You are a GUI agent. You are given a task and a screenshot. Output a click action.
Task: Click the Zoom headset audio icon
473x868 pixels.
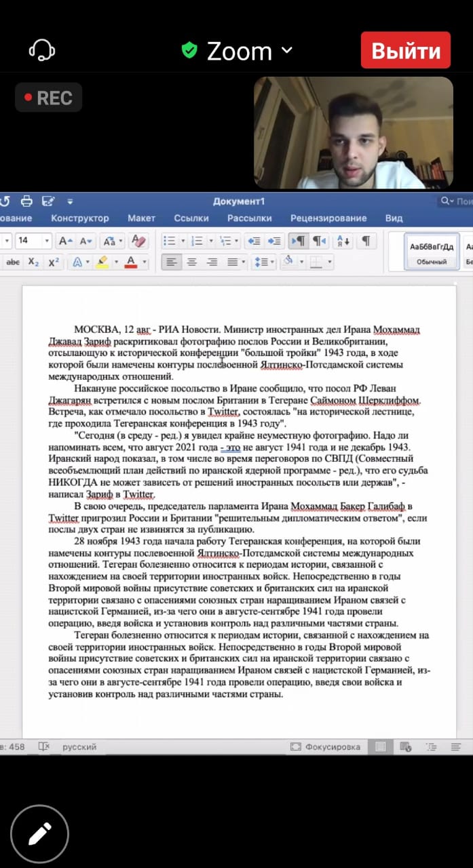point(41,50)
